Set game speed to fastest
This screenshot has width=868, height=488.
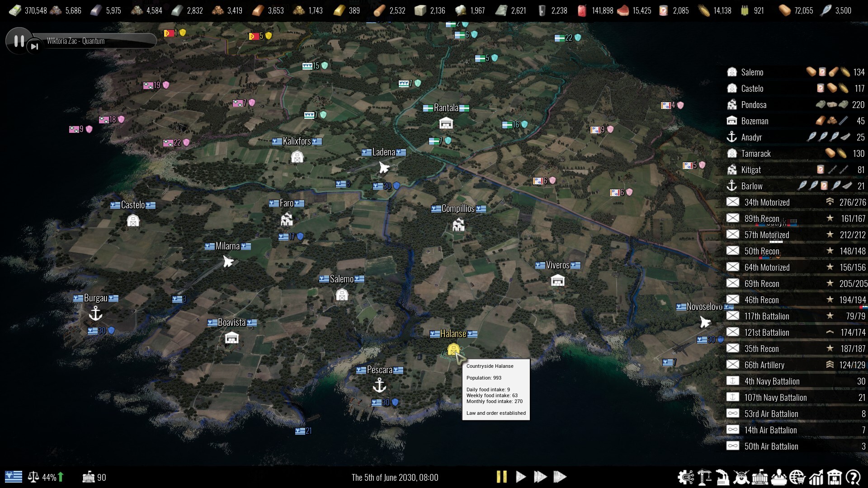pos(560,477)
